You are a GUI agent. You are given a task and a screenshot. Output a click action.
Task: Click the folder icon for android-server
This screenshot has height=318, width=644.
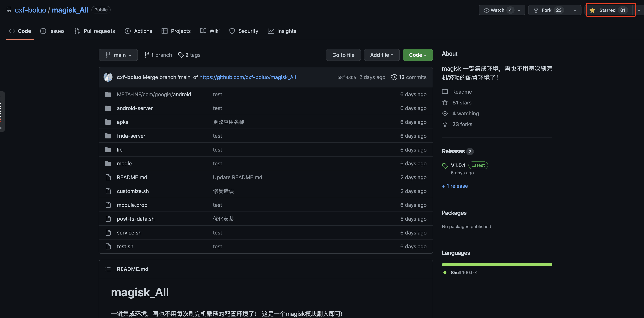[108, 108]
